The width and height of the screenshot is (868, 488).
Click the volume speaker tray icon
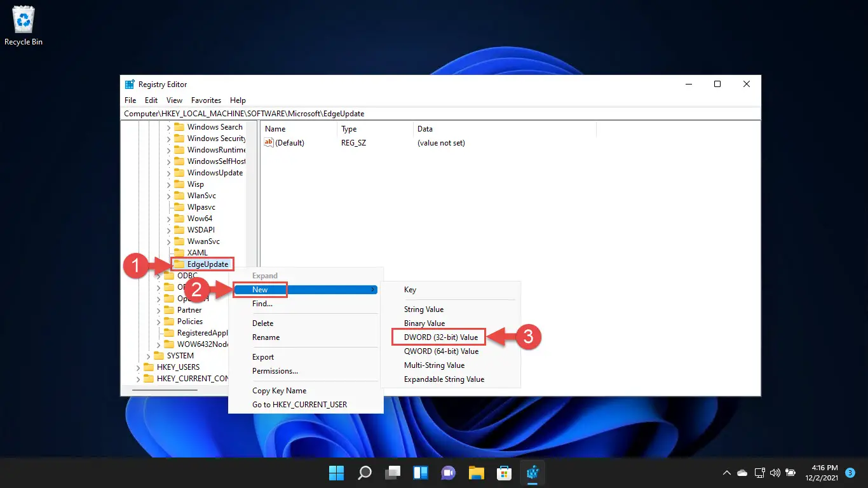(x=775, y=473)
